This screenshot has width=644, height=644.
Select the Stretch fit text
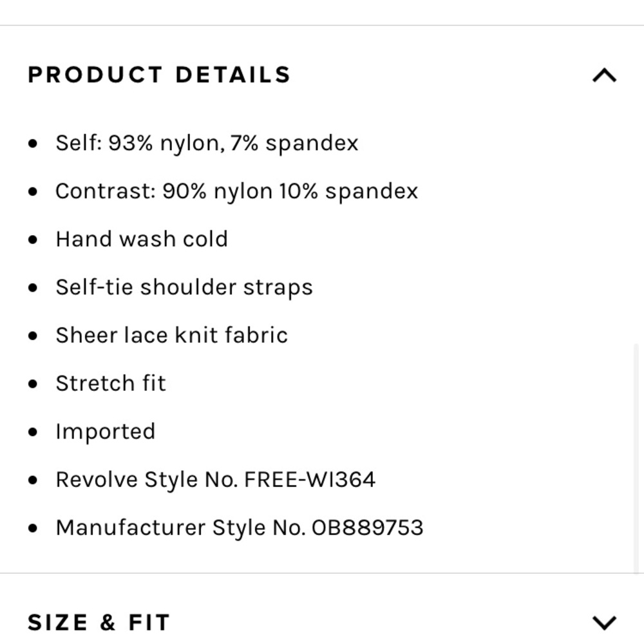[111, 384]
